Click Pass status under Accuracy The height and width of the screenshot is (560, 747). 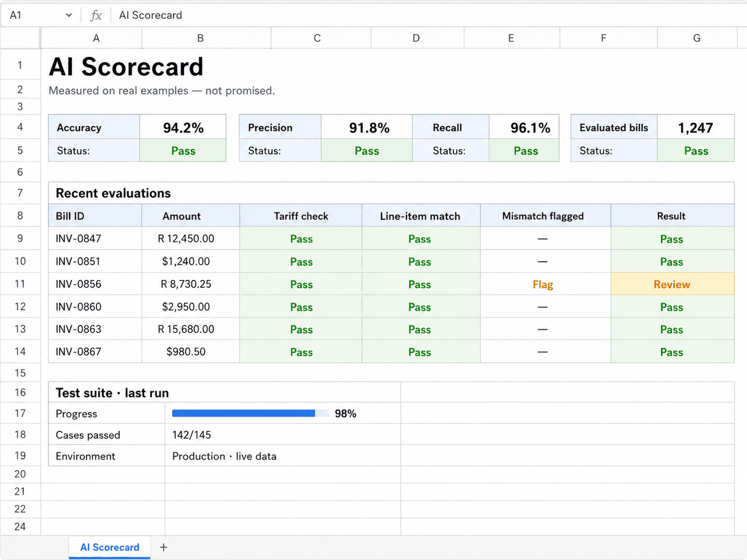click(183, 151)
